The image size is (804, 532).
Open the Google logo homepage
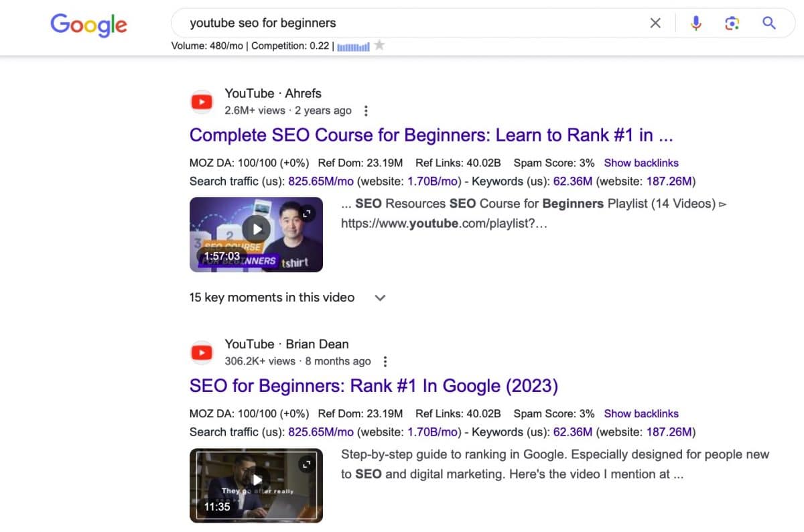pos(88,25)
